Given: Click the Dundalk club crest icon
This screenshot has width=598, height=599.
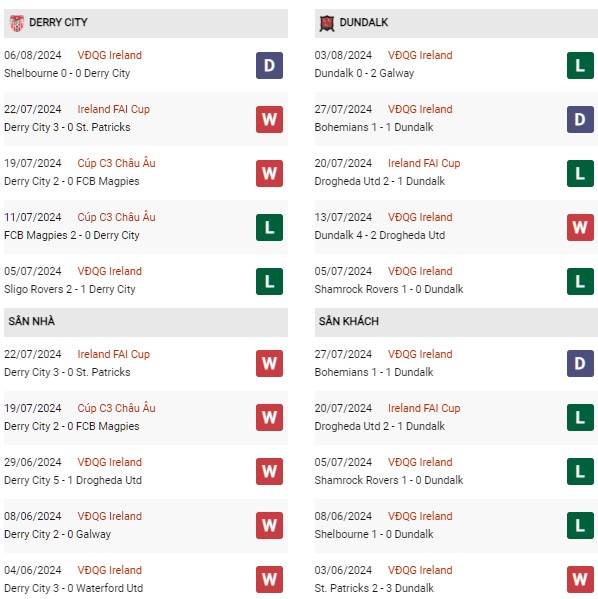Looking at the screenshot, I should tap(326, 23).
